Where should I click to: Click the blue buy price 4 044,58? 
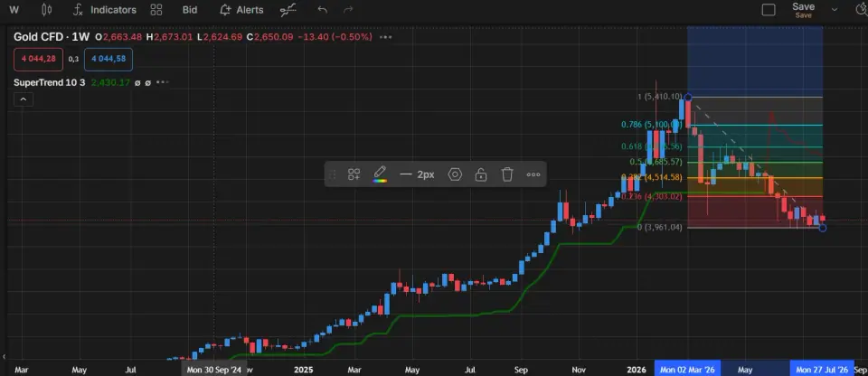pyautogui.click(x=108, y=59)
